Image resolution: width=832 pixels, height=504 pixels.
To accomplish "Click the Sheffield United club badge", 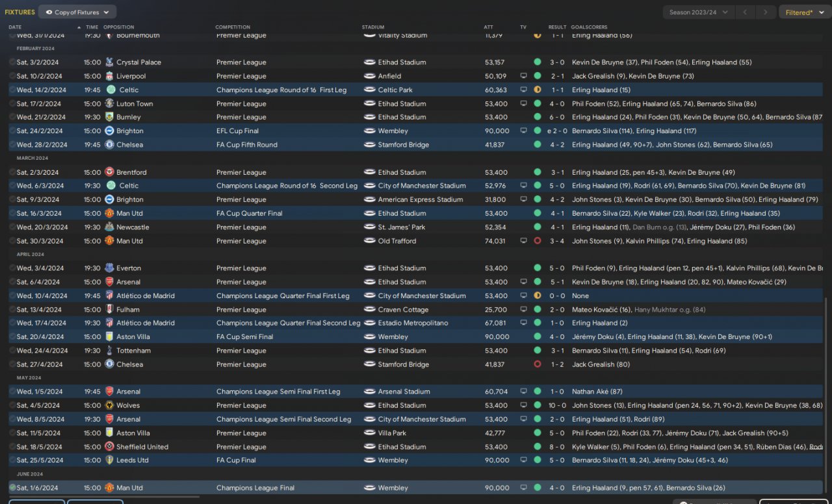I will (x=110, y=447).
